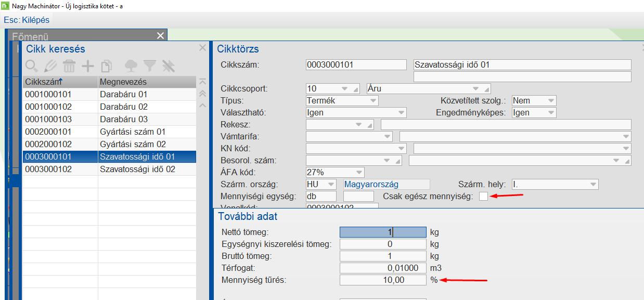This screenshot has height=300, width=644.
Task: Select the search (magnifier) tool in Cikk keresés
Action: [32, 66]
